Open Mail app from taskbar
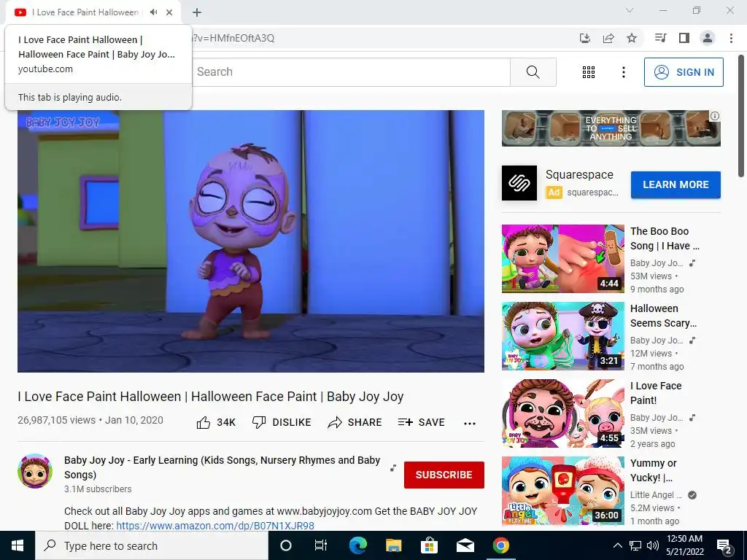The height and width of the screenshot is (560, 747). pyautogui.click(x=465, y=545)
